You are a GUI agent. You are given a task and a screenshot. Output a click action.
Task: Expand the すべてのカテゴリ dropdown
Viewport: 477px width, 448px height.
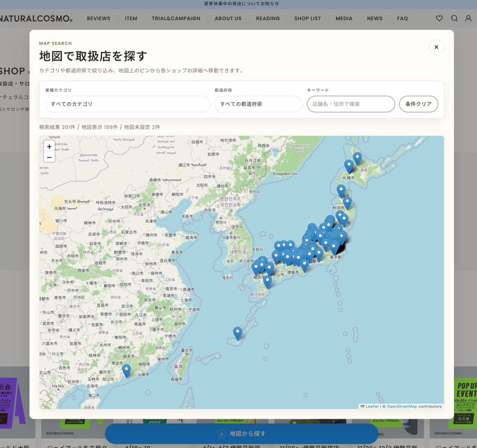[128, 104]
